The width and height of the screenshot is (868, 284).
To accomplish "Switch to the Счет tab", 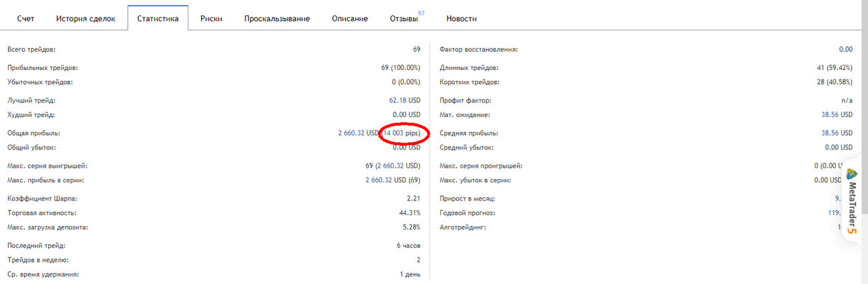I will pos(26,19).
